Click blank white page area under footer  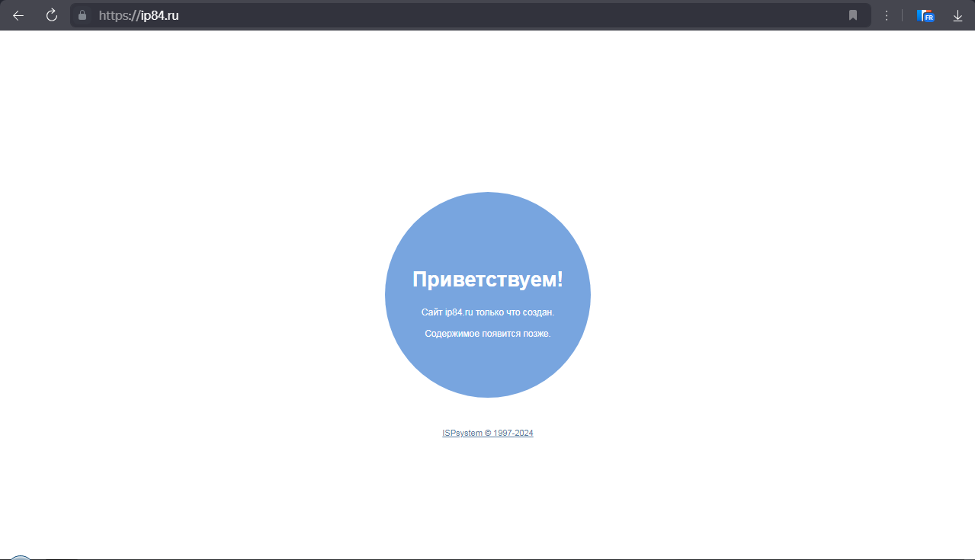tap(487, 495)
